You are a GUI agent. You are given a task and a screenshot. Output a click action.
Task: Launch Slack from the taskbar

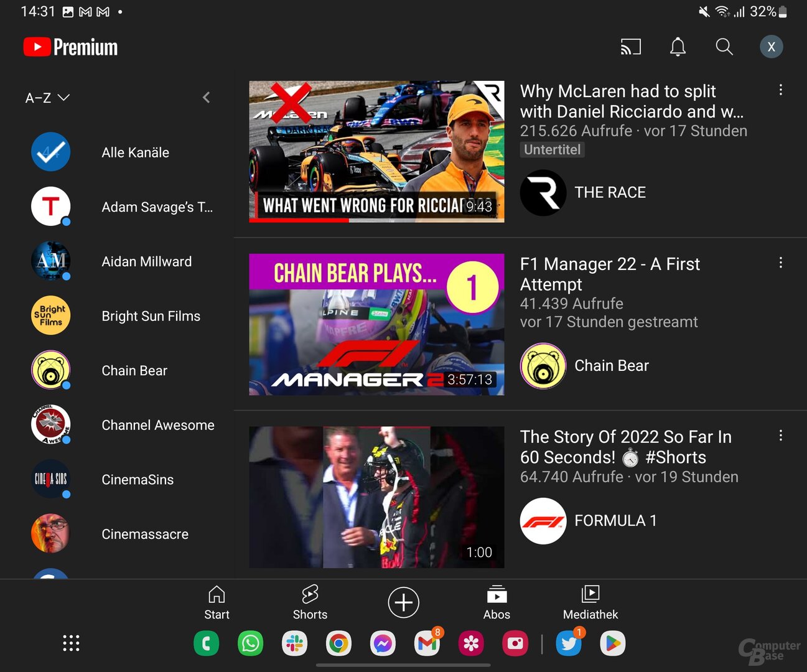pos(294,643)
